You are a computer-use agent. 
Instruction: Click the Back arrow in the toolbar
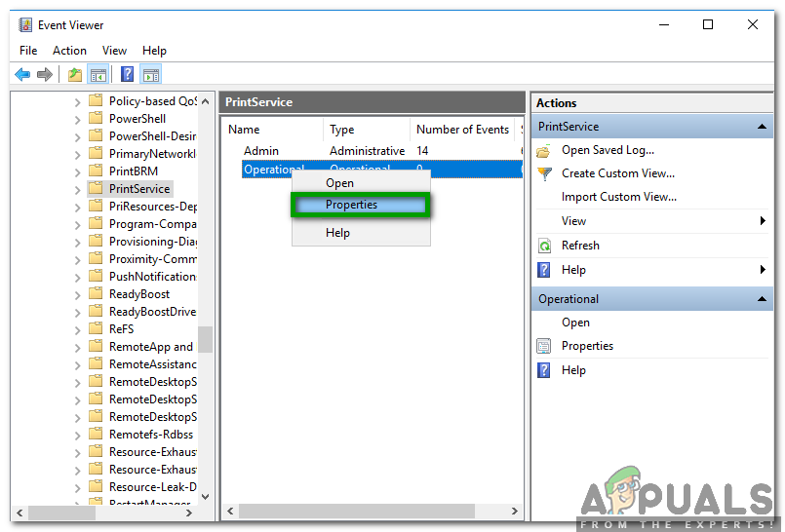click(21, 74)
